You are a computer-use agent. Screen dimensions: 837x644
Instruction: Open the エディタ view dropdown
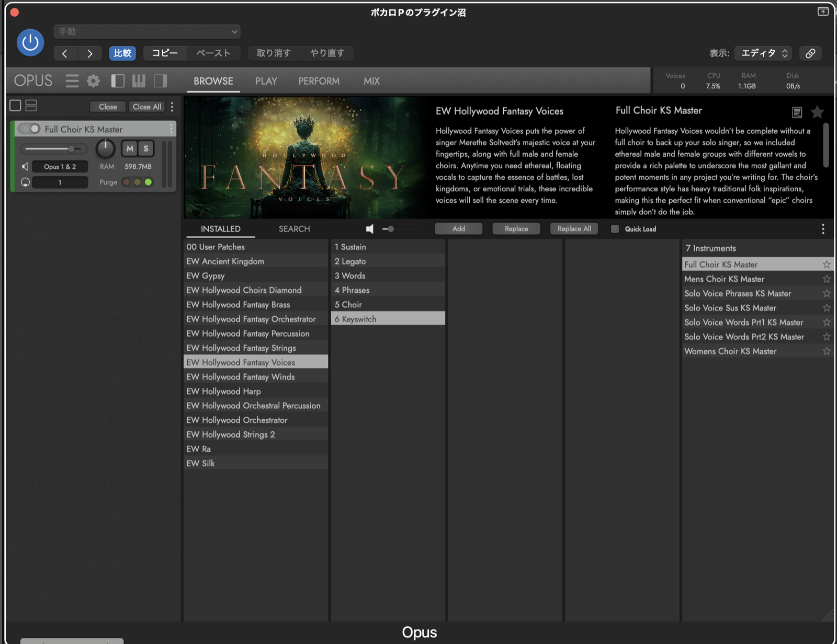(x=763, y=53)
